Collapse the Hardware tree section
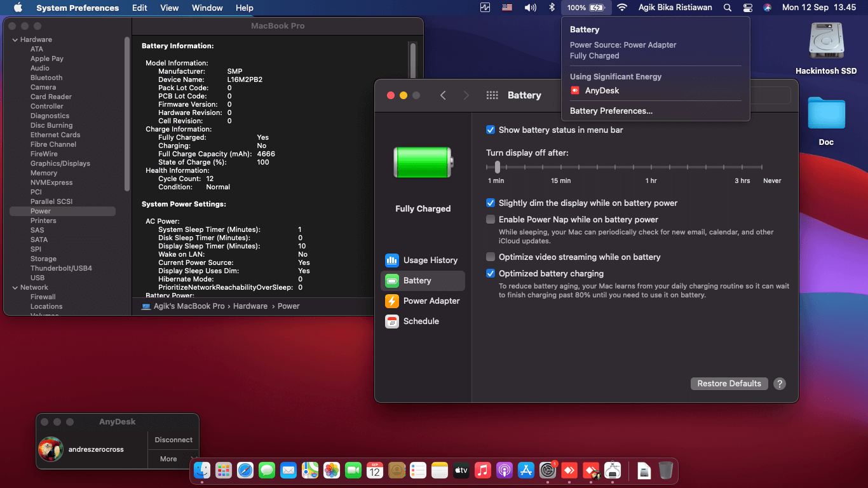Image resolution: width=868 pixels, height=488 pixels. [15, 39]
